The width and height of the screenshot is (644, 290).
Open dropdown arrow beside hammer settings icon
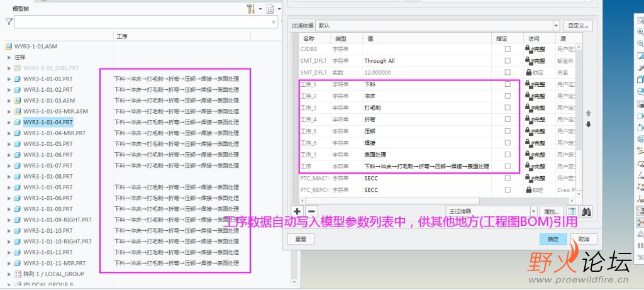coord(260,9)
